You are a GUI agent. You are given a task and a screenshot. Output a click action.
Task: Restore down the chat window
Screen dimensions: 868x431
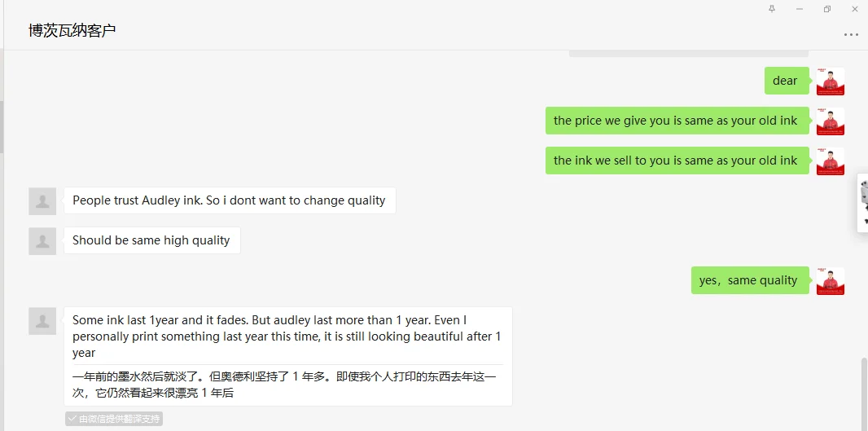(x=827, y=9)
